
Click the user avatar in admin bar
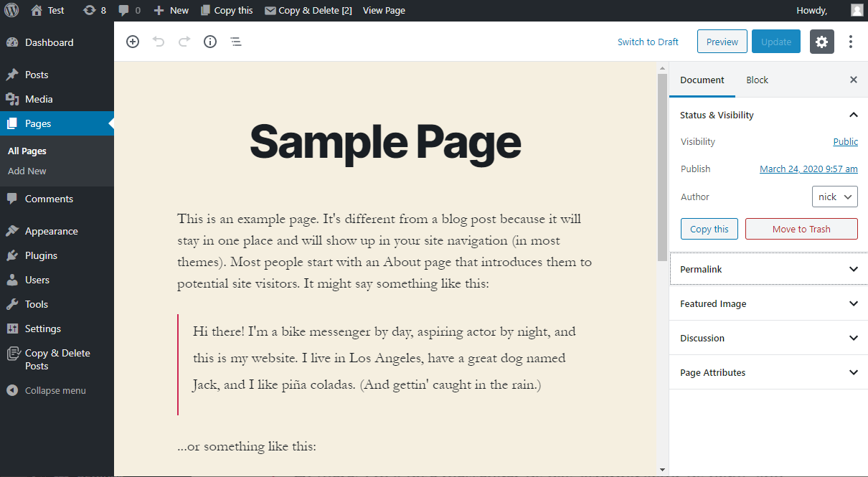coord(857,10)
